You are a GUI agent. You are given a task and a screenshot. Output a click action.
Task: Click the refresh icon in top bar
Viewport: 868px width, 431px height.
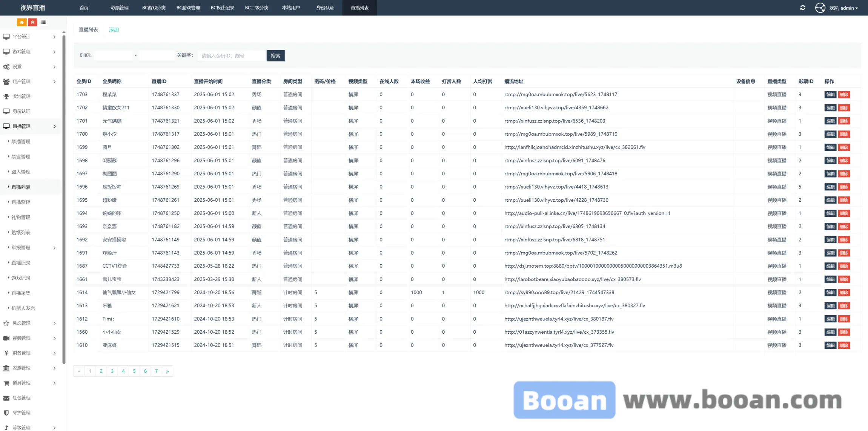tap(802, 8)
